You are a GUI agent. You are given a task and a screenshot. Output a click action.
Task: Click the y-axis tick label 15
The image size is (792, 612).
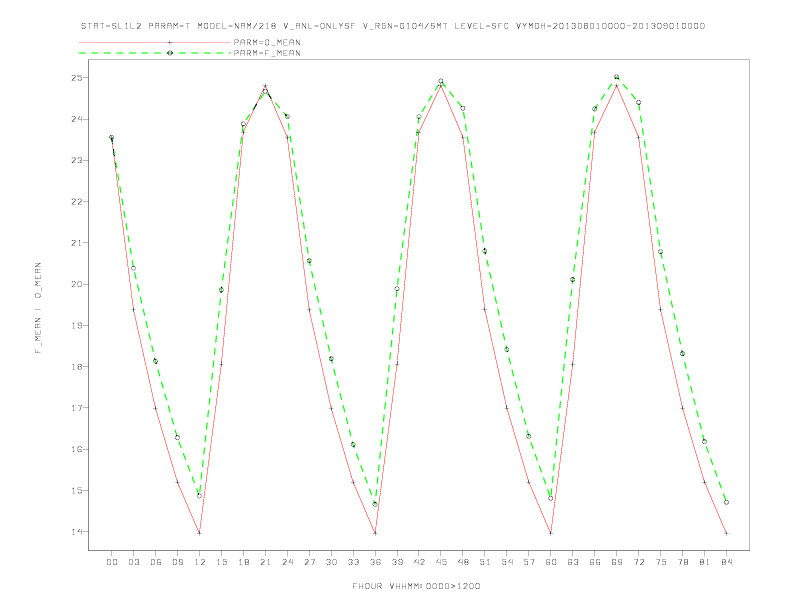[x=77, y=490]
